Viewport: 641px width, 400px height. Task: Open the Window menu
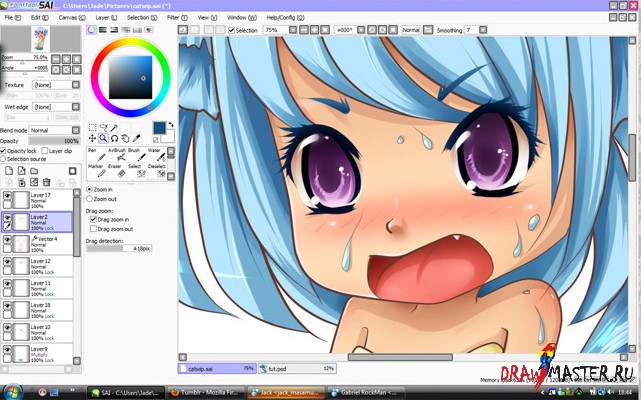click(242, 18)
